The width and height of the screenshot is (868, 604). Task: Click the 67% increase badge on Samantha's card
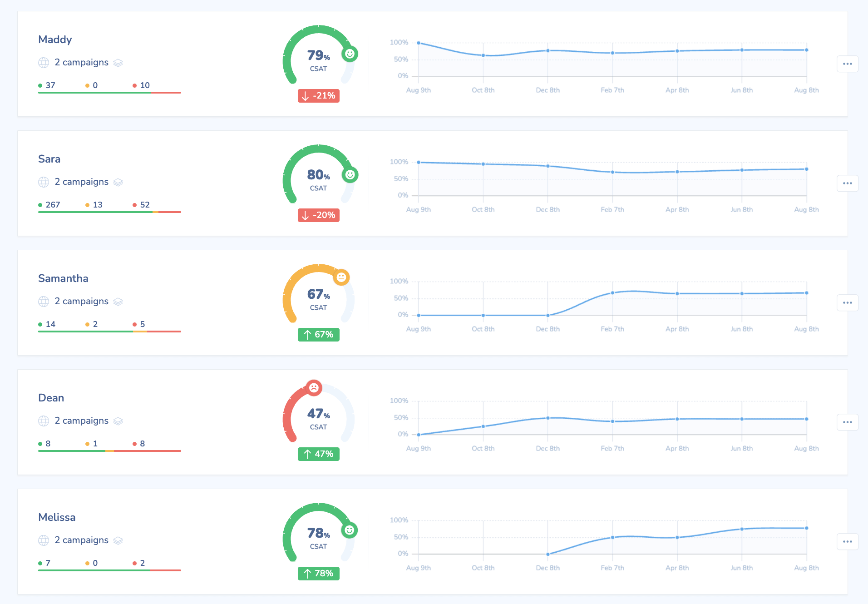tap(318, 334)
